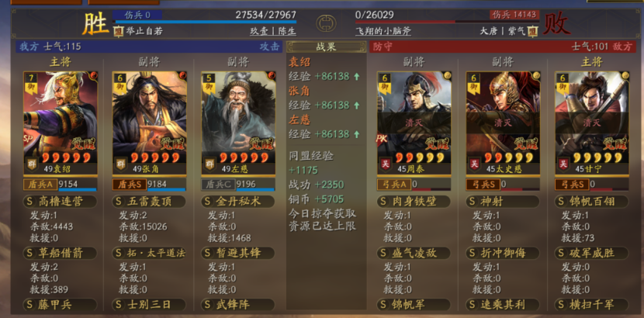Click the enemy player name 飞翔的小脑斧

point(383,31)
